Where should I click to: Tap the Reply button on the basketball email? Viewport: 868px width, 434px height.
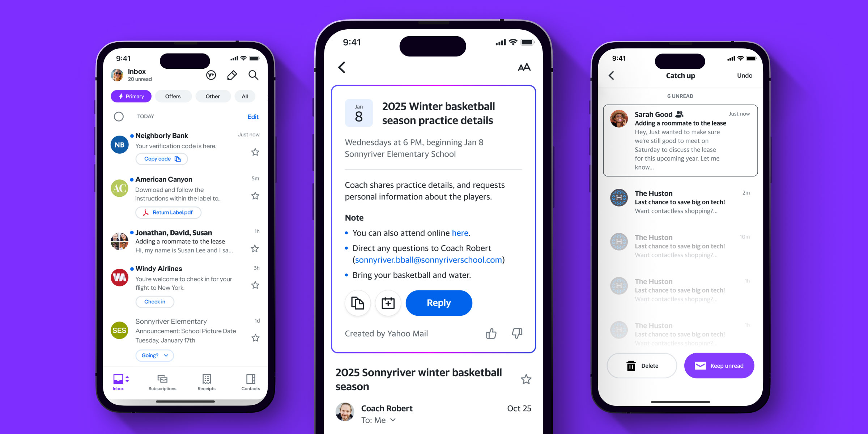438,302
